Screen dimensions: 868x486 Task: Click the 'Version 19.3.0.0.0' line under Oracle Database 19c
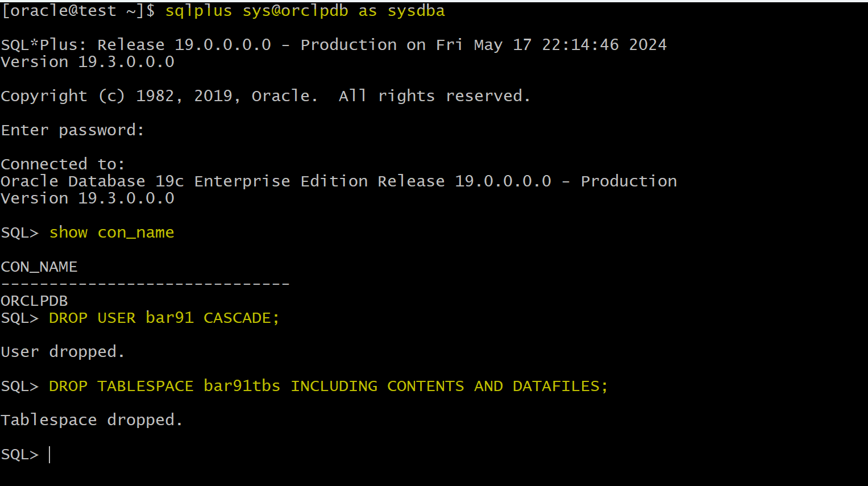[88, 198]
